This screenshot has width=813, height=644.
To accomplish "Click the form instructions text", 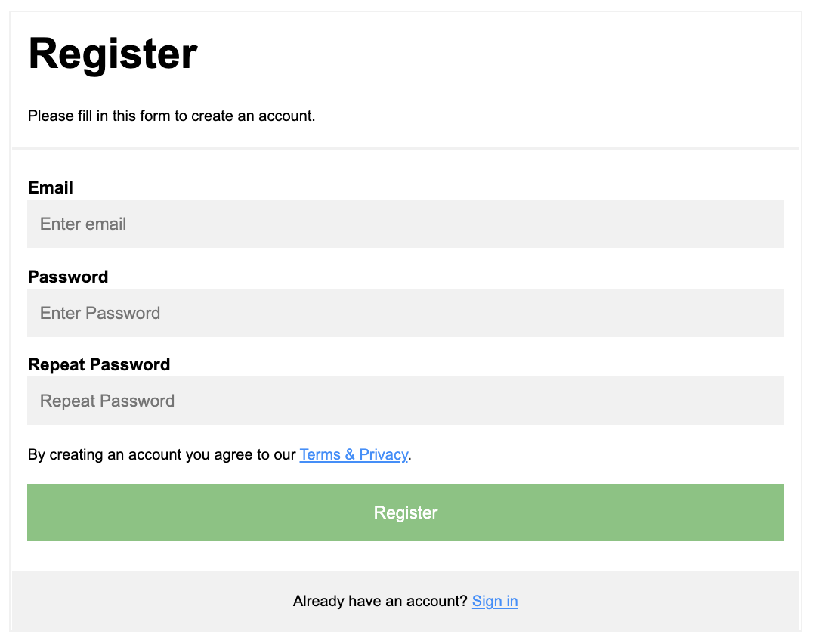I will pos(172,116).
